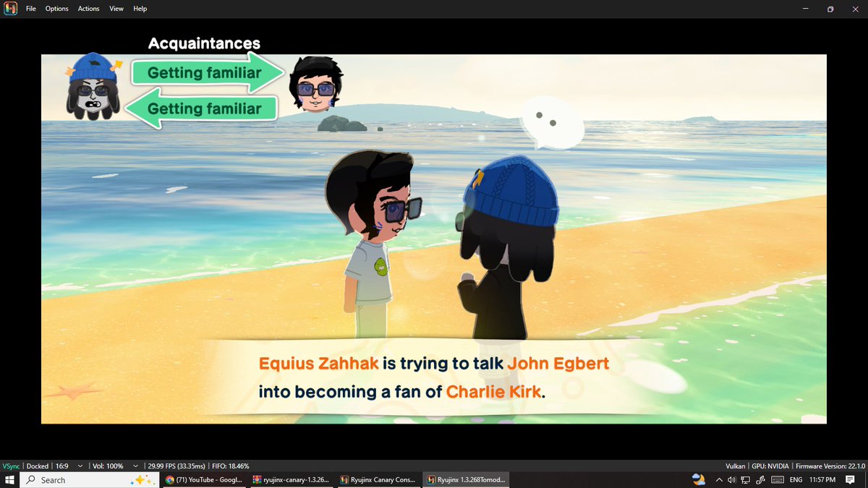Click the speaker volume tray icon
Viewport: 868px width, 488px height.
(732, 480)
